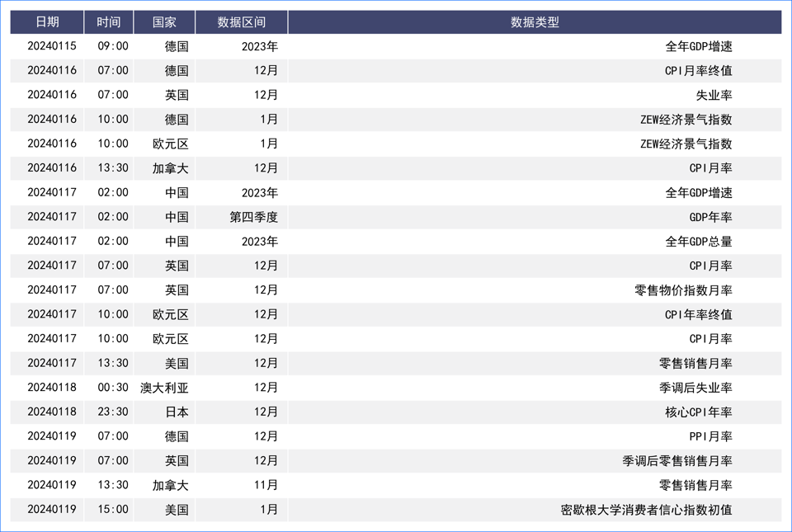Click the GDP年率 cell
The width and height of the screenshot is (792, 532).
click(x=710, y=218)
